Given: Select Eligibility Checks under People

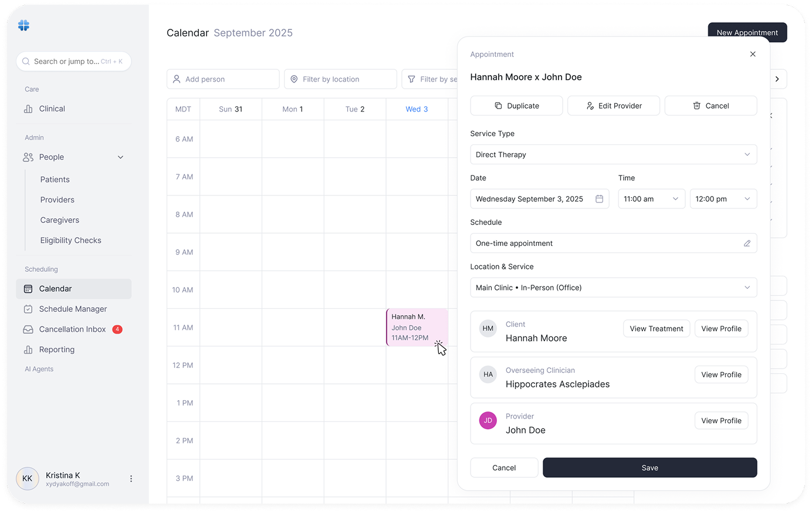Looking at the screenshot, I should (x=70, y=240).
